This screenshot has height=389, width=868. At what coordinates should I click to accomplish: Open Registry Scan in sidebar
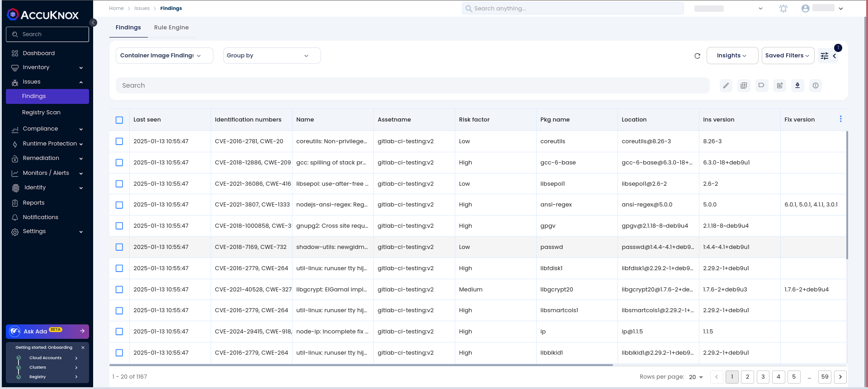[x=41, y=112]
